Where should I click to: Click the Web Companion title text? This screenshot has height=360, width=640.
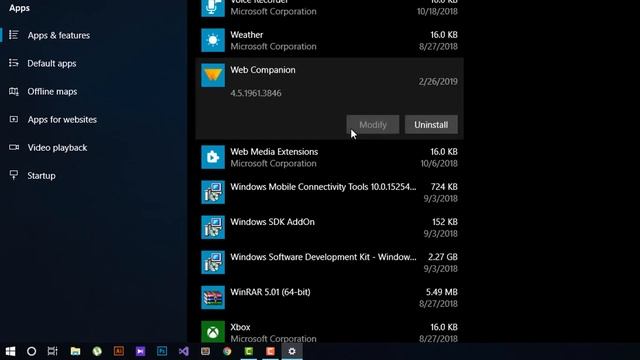(x=263, y=70)
